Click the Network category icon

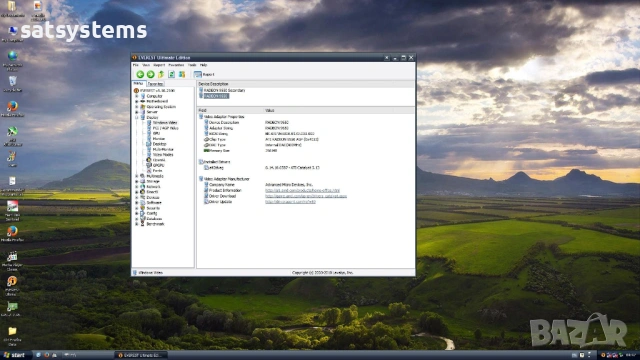[142, 187]
